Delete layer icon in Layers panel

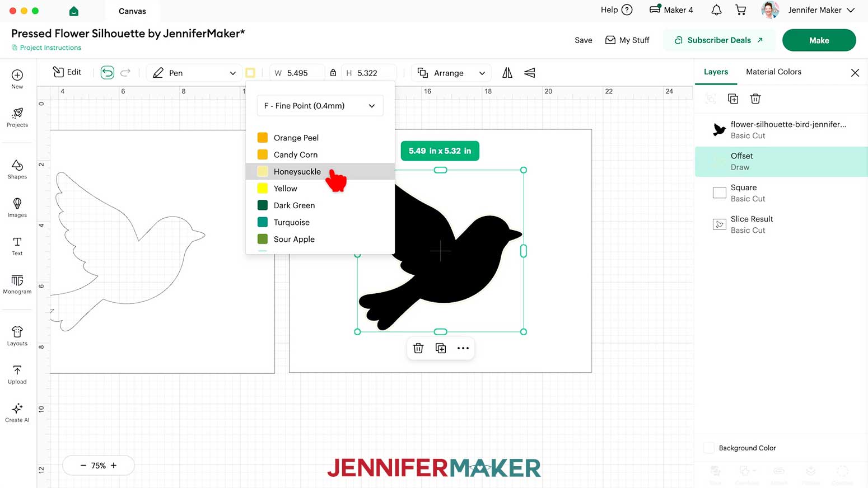[755, 98]
